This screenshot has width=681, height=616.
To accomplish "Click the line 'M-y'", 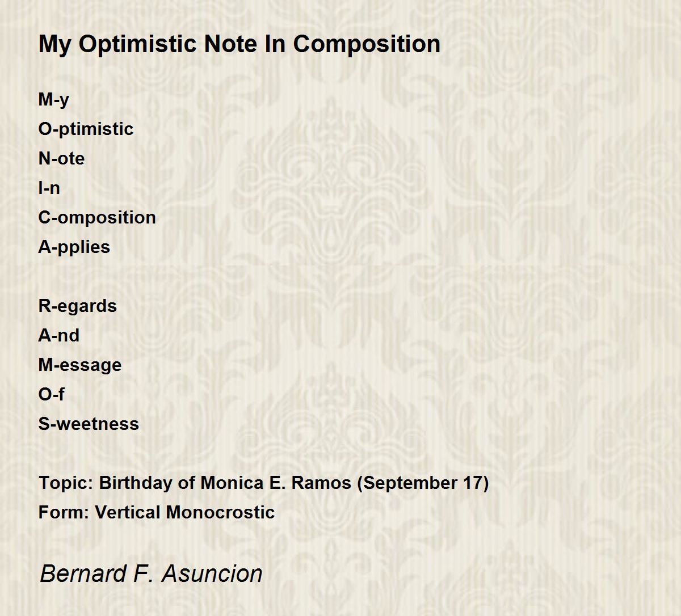I will pos(54,100).
